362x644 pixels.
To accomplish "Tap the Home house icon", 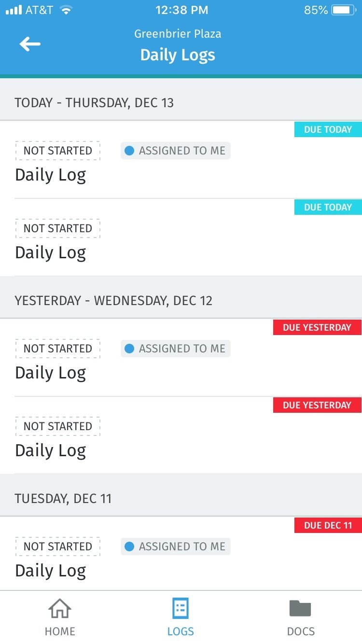I will point(60,609).
